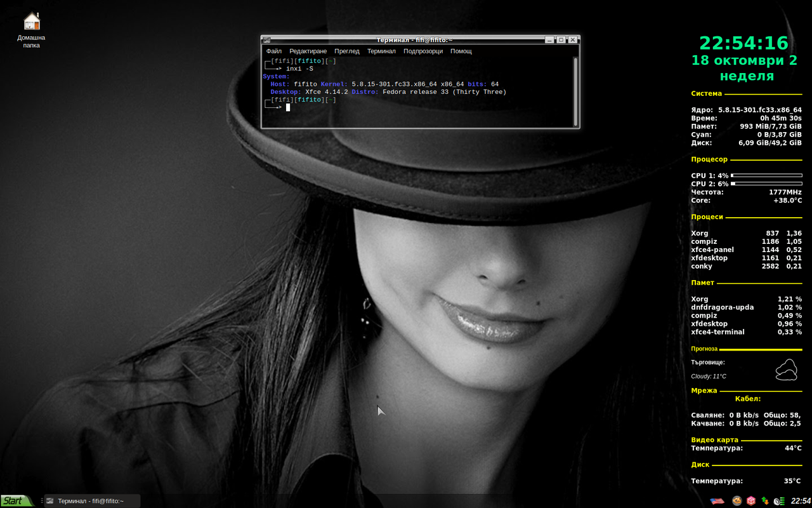Click the disk temperature '35°C'
The width and height of the screenshot is (812, 508).
(x=793, y=481)
